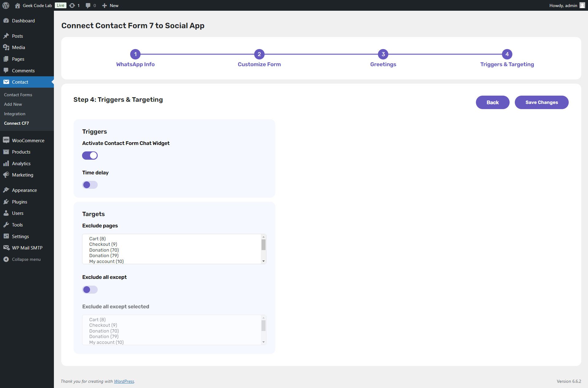Open Add New submenu item

[x=13, y=104]
